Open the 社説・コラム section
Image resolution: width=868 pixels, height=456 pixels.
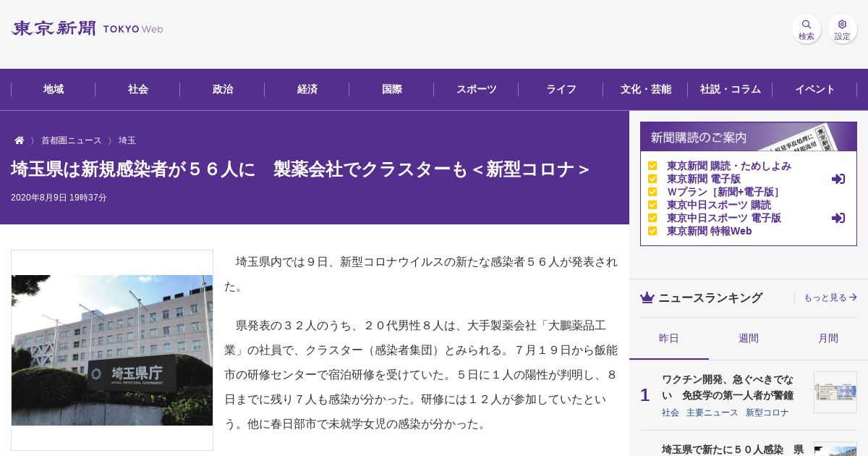(731, 90)
